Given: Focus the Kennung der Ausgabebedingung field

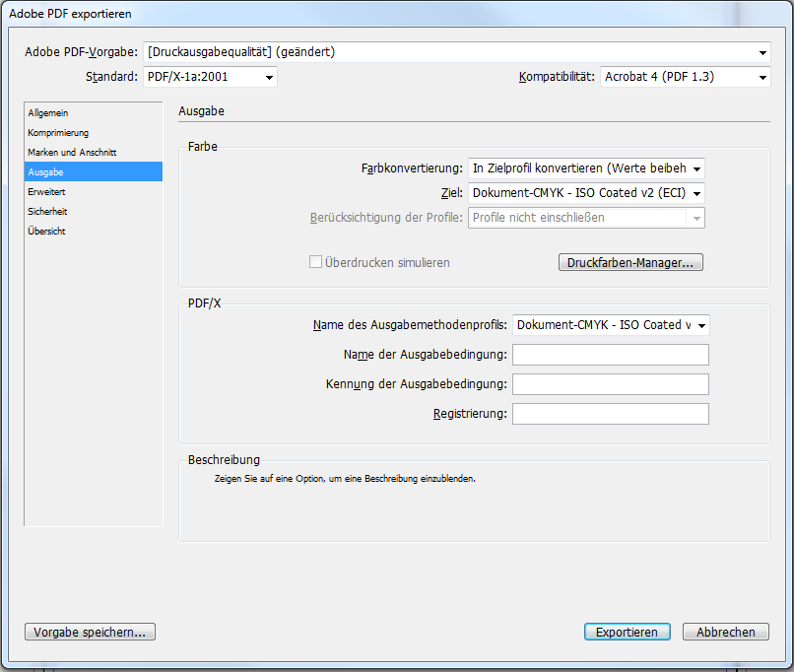Looking at the screenshot, I should (x=610, y=384).
